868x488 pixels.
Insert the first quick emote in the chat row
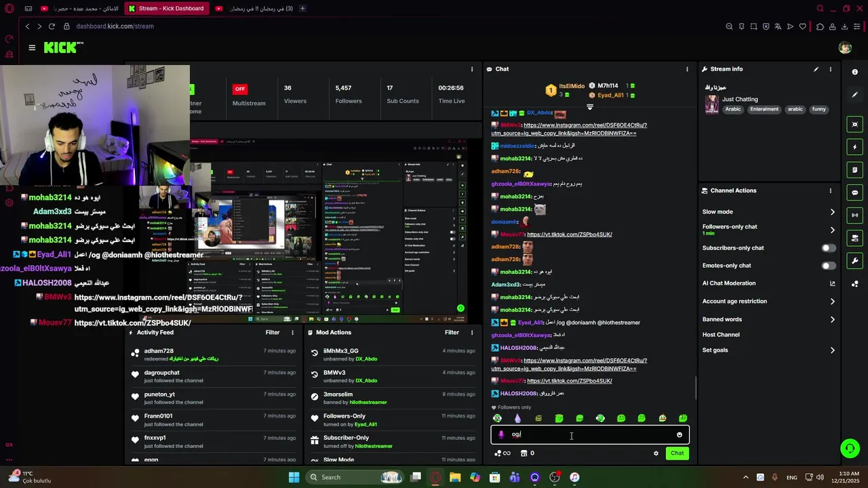click(x=497, y=418)
